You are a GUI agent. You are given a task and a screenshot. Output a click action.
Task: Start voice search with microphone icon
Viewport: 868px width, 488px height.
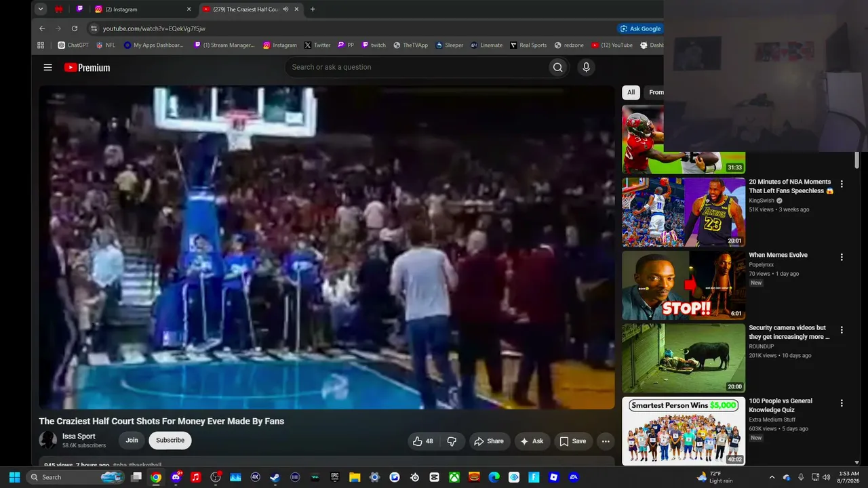[586, 67]
